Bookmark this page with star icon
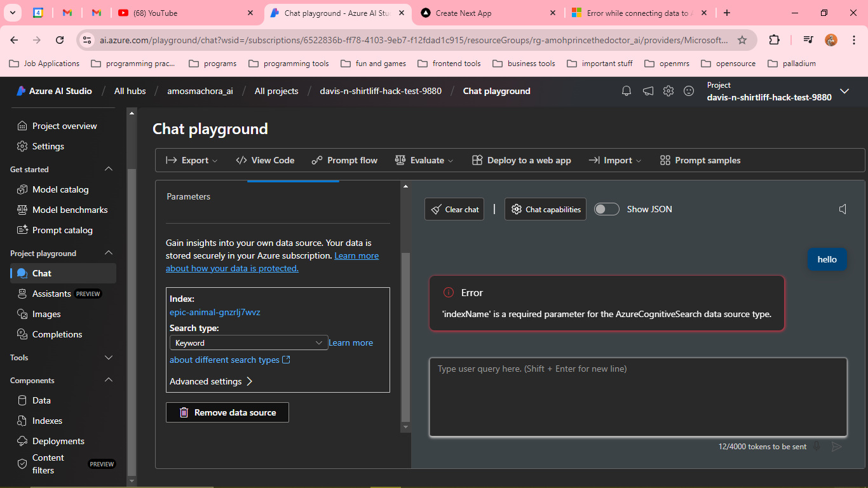 pyautogui.click(x=742, y=40)
